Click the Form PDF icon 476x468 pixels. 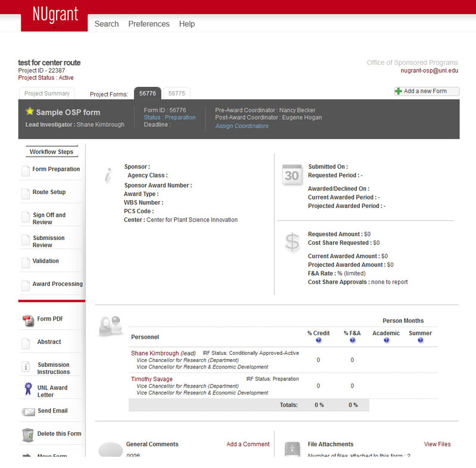pyautogui.click(x=28, y=321)
